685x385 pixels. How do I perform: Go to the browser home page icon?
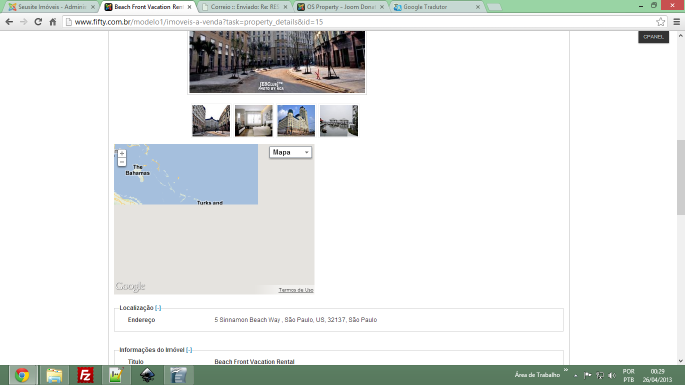52,21
